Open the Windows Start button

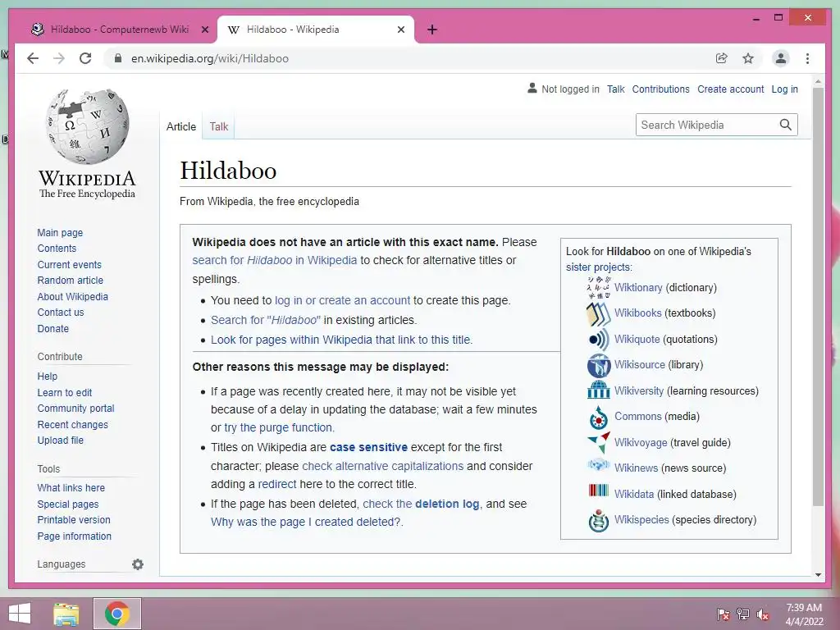coord(20,614)
